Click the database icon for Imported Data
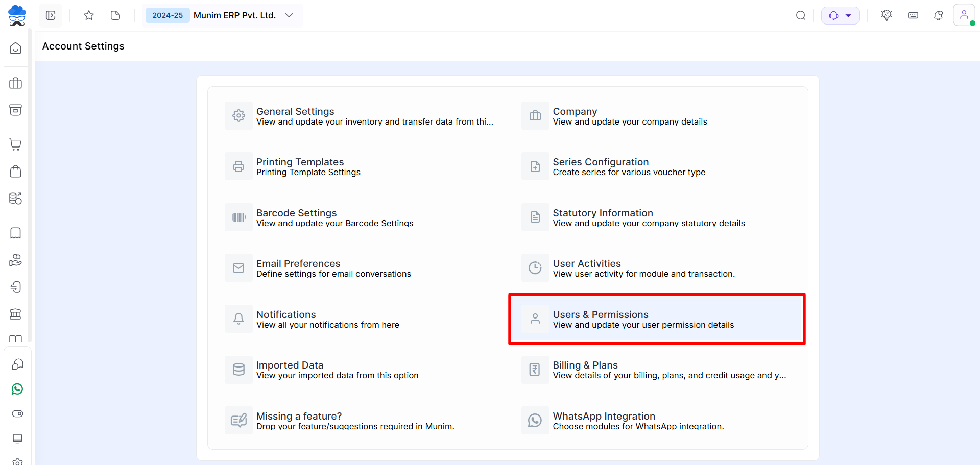Image resolution: width=980 pixels, height=465 pixels. (x=238, y=370)
